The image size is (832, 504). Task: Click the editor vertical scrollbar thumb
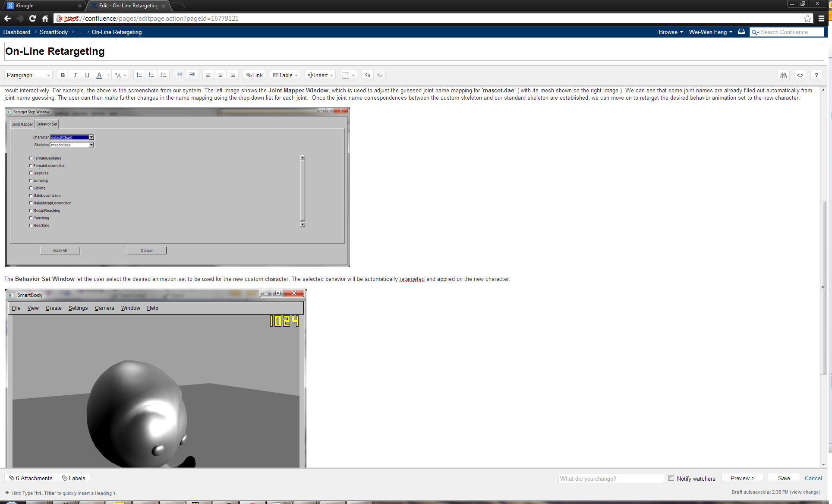click(823, 288)
